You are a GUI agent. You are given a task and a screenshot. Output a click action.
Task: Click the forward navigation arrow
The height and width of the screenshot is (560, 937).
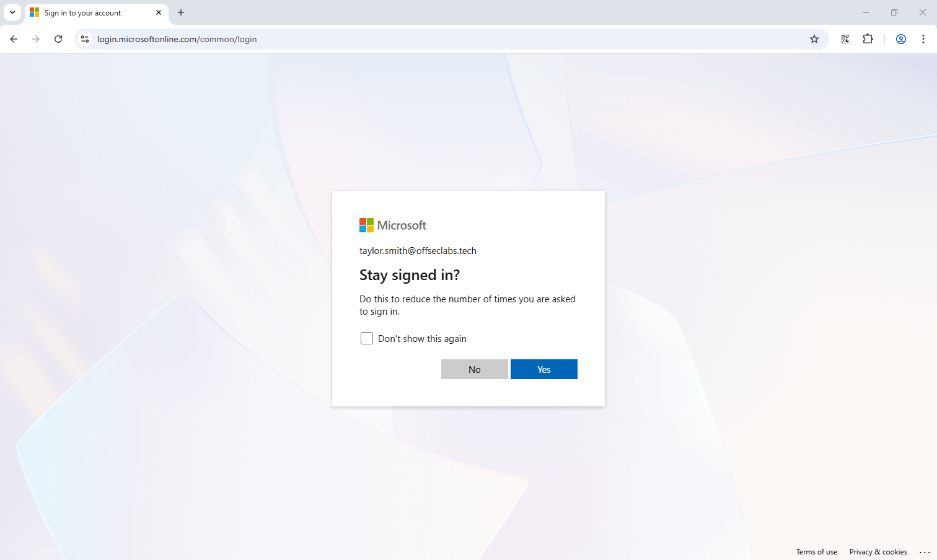[36, 39]
